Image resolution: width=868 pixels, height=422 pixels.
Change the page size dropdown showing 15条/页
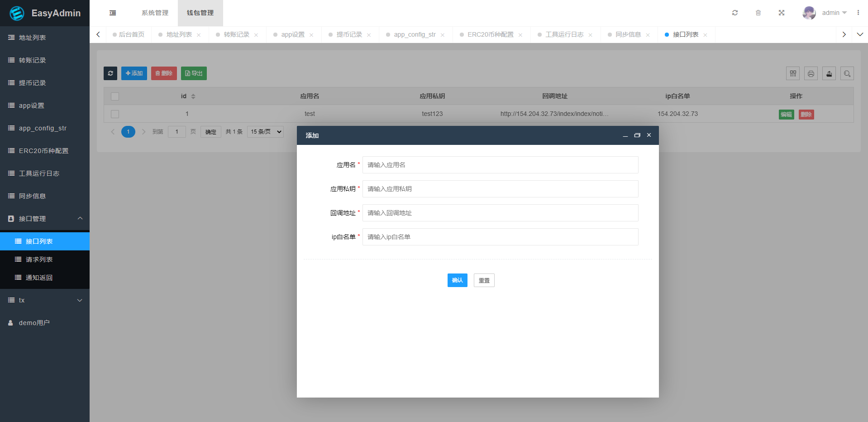(265, 131)
